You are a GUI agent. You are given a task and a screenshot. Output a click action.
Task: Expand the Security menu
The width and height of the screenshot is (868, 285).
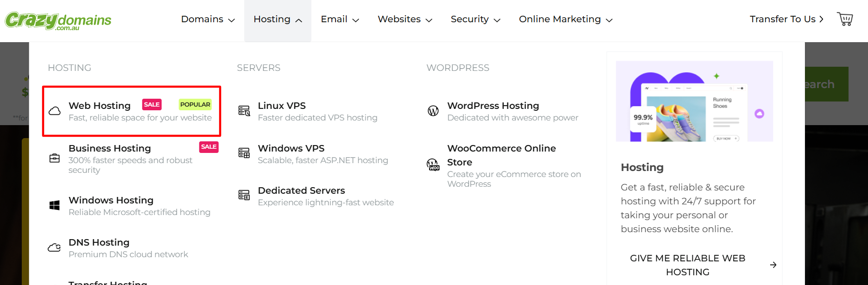click(x=475, y=19)
